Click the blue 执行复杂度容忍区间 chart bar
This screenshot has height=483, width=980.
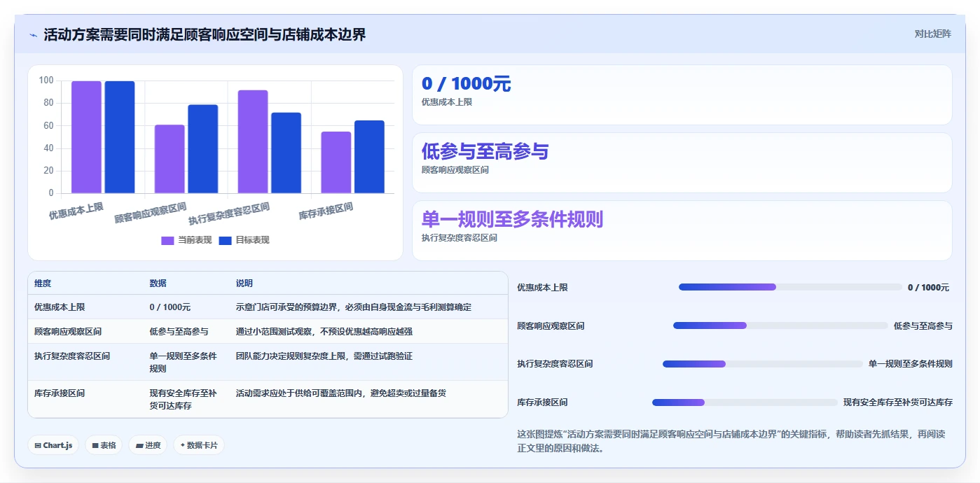pos(287,153)
